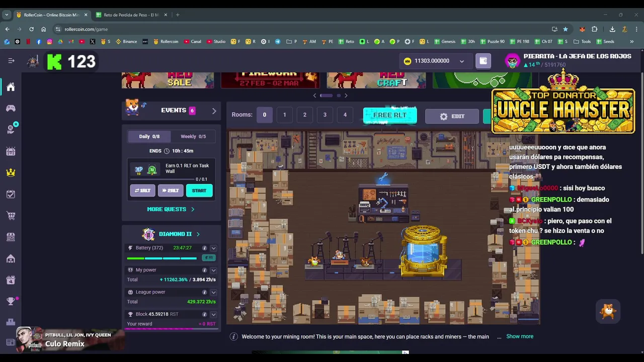
Task: Show more bookmarks via overflow chevron
Action: click(631, 42)
